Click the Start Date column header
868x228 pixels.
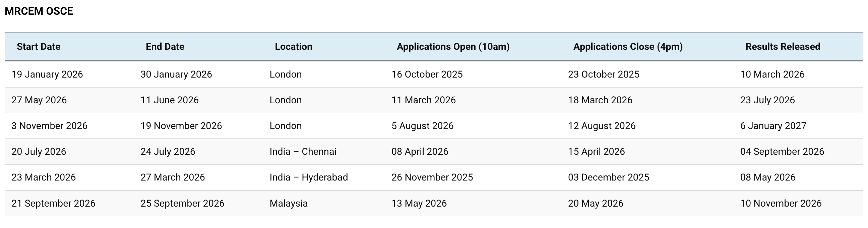(39, 46)
